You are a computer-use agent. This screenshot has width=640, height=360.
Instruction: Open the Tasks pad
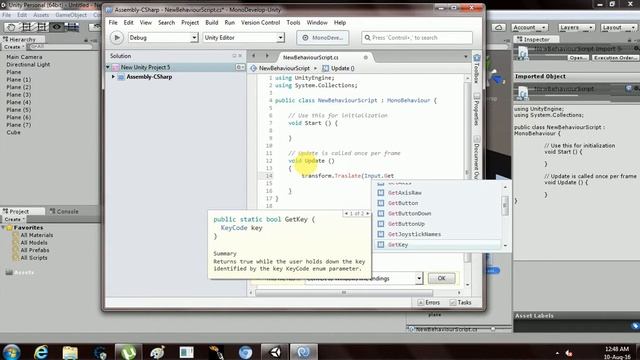pos(460,302)
